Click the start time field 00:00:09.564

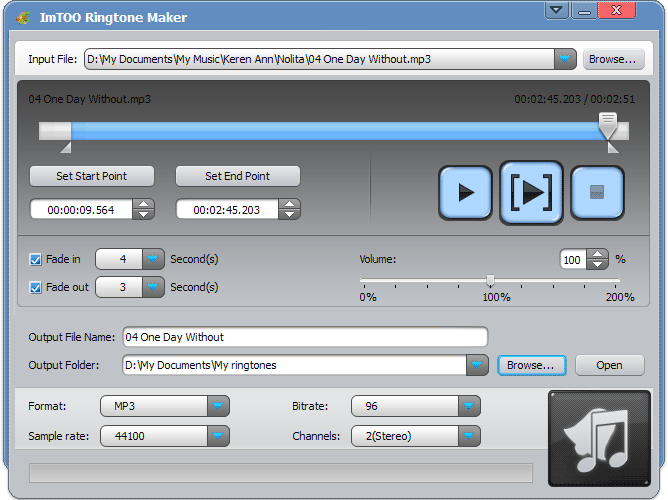coord(81,210)
